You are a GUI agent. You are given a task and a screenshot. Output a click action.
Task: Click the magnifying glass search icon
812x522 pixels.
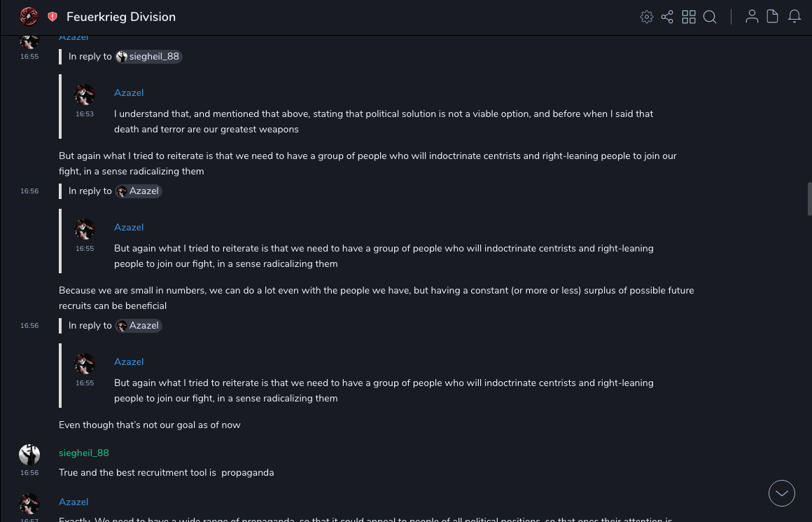(710, 17)
